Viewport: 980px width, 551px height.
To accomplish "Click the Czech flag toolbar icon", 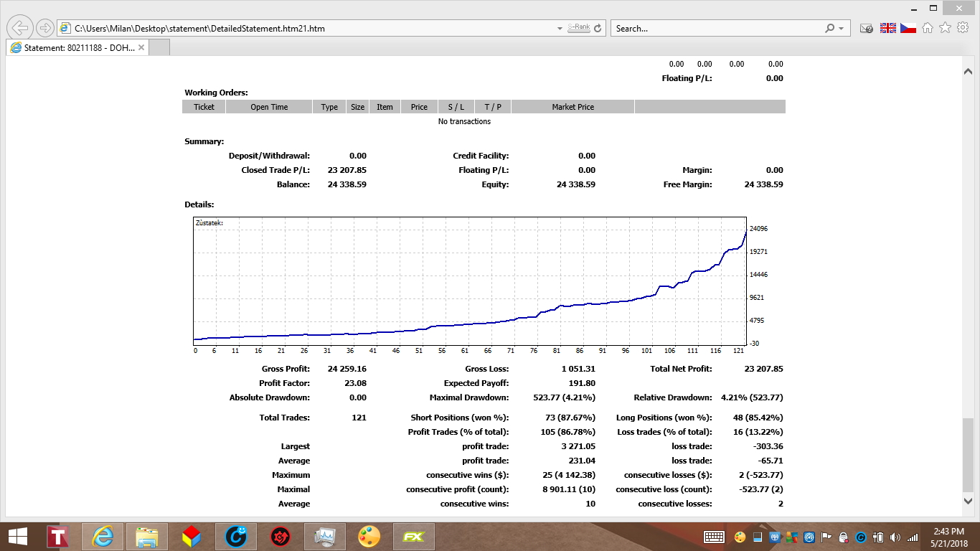I will pyautogui.click(x=908, y=28).
